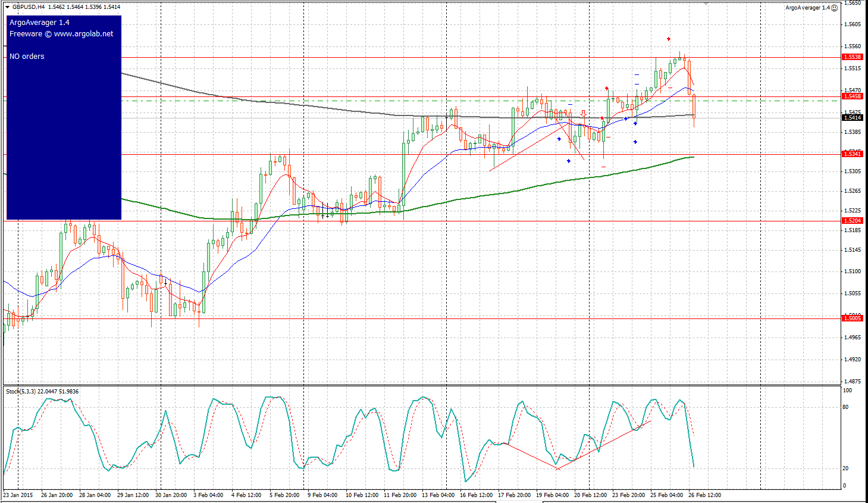This screenshot has width=868, height=503.
Task: Click the 20 level on stochastic scale
Action: click(845, 468)
